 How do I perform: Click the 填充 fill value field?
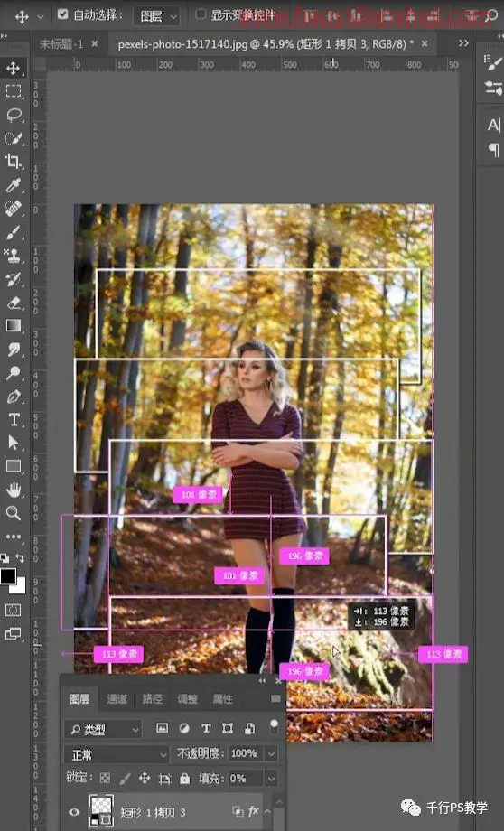click(246, 778)
